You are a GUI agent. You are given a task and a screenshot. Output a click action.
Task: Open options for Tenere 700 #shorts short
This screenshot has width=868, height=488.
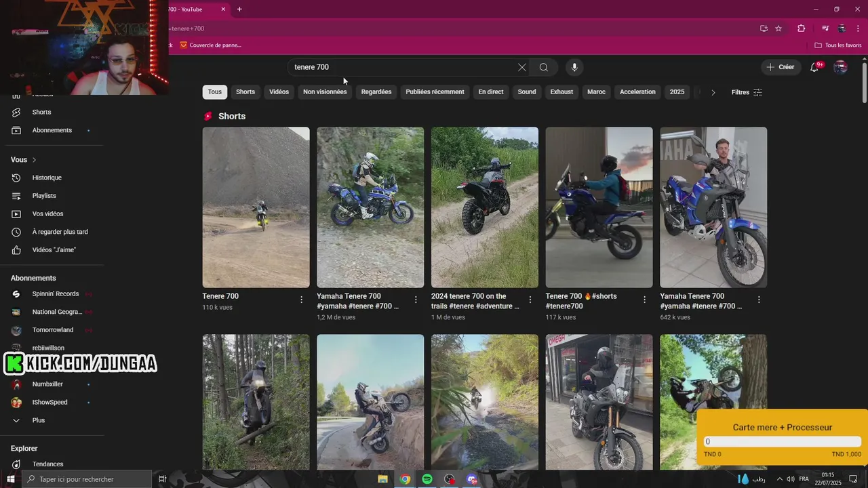point(645,299)
